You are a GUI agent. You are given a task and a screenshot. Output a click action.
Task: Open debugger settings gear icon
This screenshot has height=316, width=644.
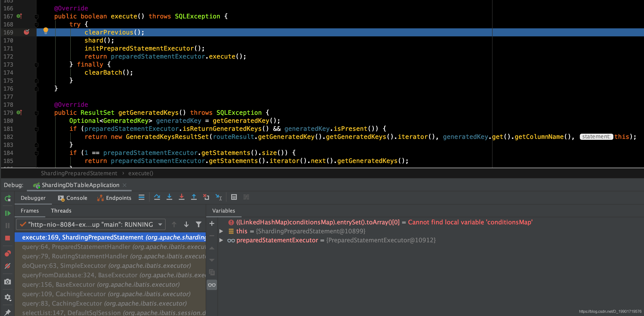(x=8, y=297)
